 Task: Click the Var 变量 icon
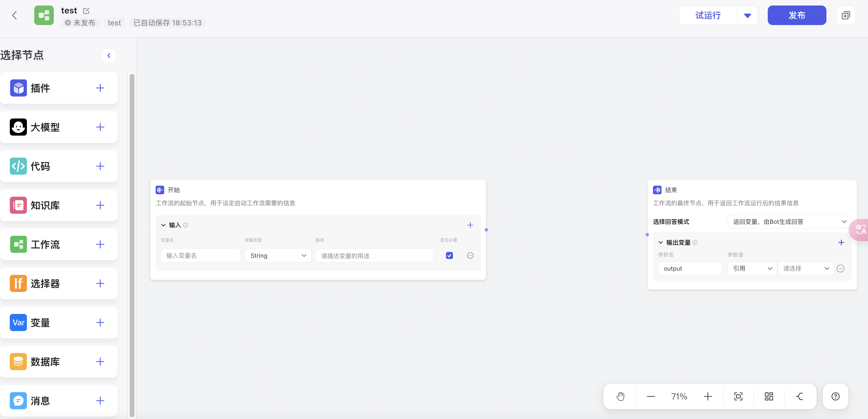(x=18, y=322)
